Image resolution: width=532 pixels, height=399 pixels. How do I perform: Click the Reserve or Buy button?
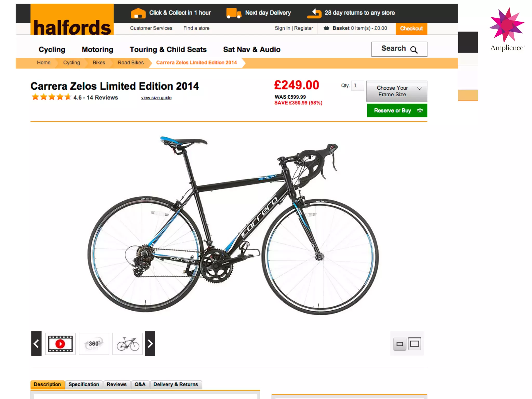click(397, 110)
